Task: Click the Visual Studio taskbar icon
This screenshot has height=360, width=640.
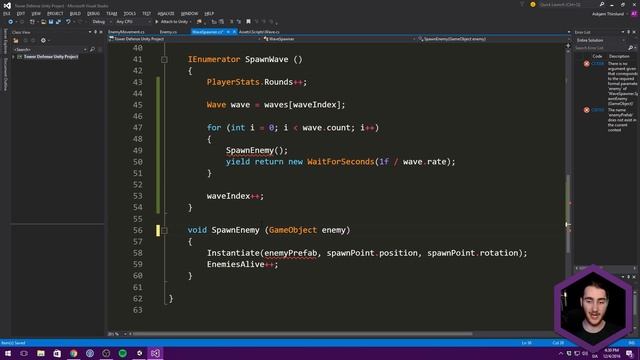Action: click(x=156, y=353)
